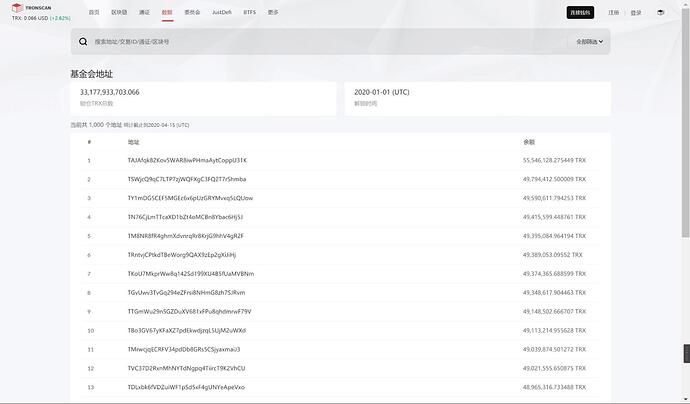
Task: Open the 委员会 nav menu
Action: [x=192, y=12]
